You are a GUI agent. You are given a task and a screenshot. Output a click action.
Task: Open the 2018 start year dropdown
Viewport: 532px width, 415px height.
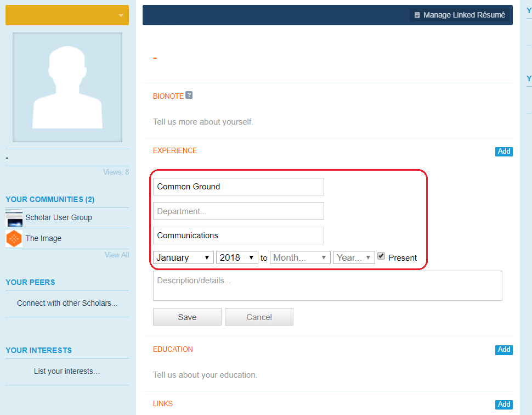(237, 257)
